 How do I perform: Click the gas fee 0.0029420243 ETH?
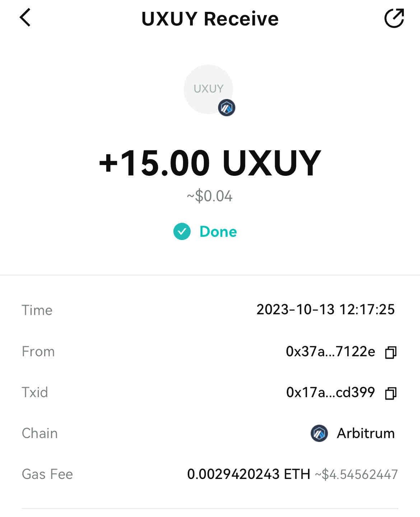coord(248,474)
